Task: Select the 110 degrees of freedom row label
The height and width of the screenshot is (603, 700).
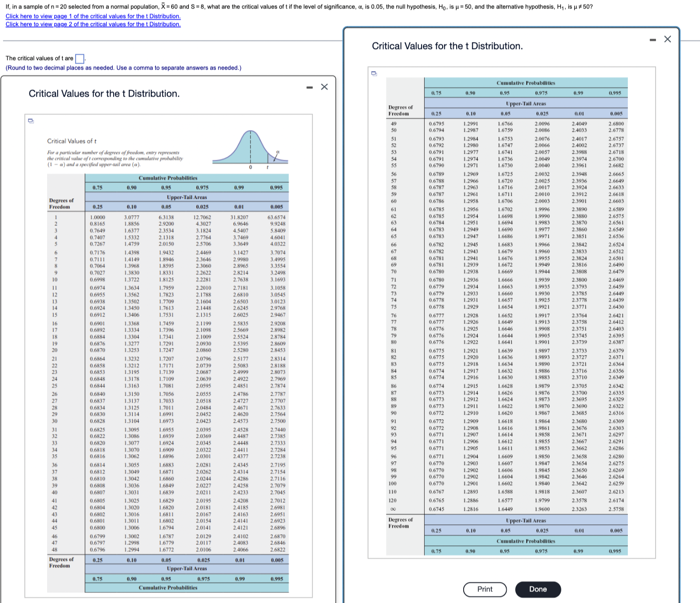Action: tap(393, 492)
